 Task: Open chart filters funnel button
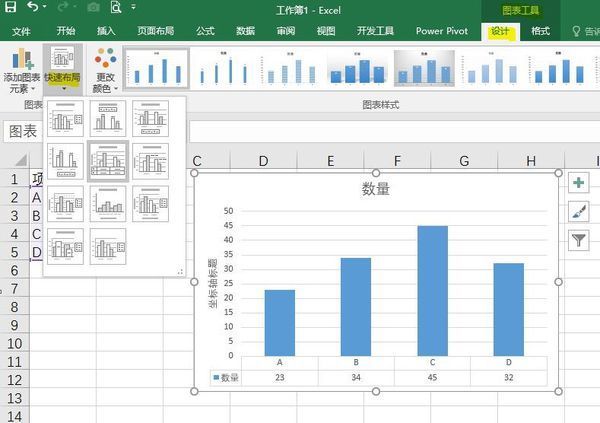[x=578, y=240]
